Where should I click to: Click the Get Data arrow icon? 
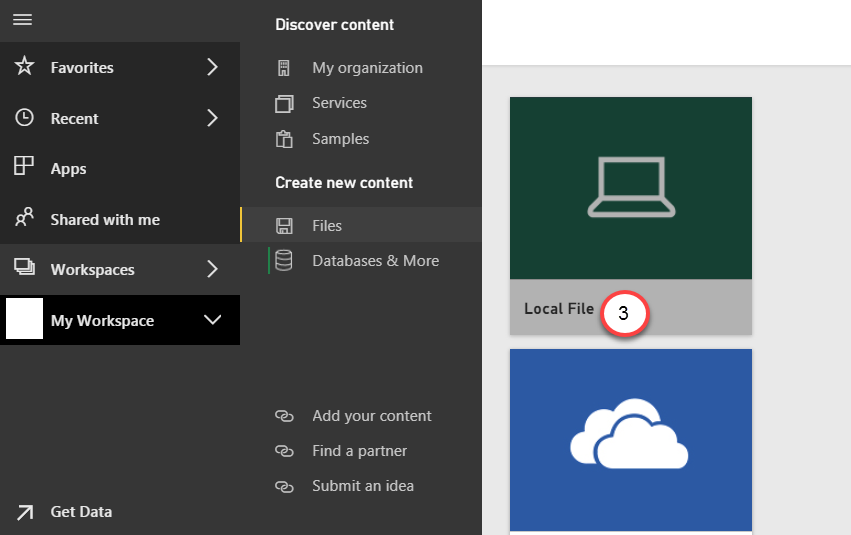[x=24, y=512]
